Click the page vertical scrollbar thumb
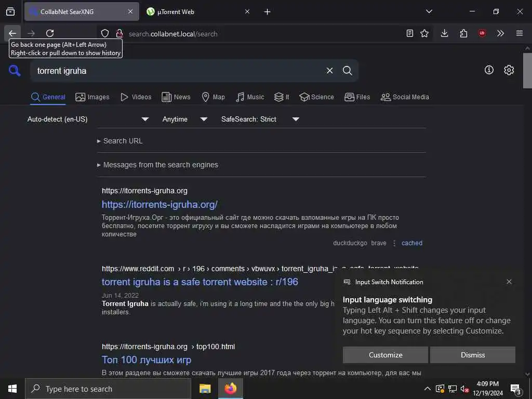Image resolution: width=532 pixels, height=399 pixels. point(527,71)
